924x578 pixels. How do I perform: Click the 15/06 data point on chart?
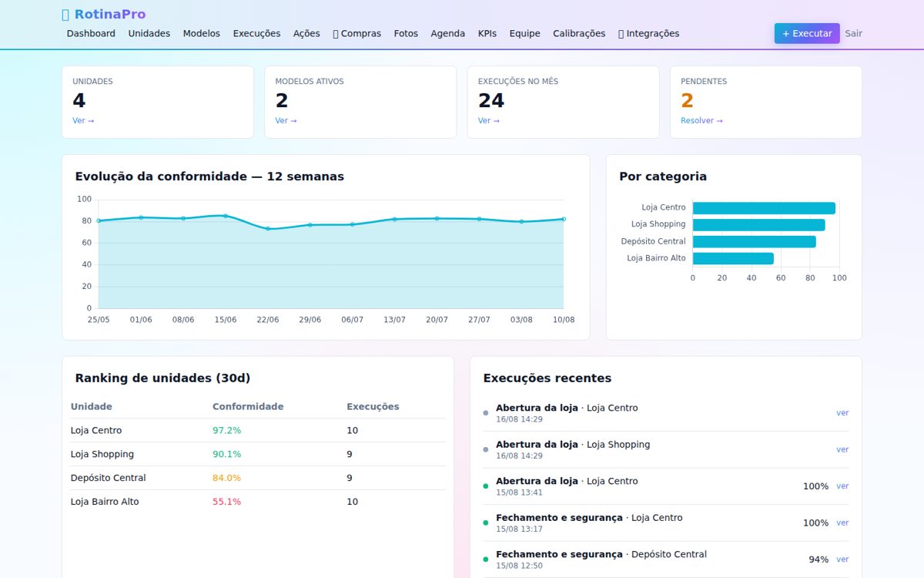coord(226,216)
